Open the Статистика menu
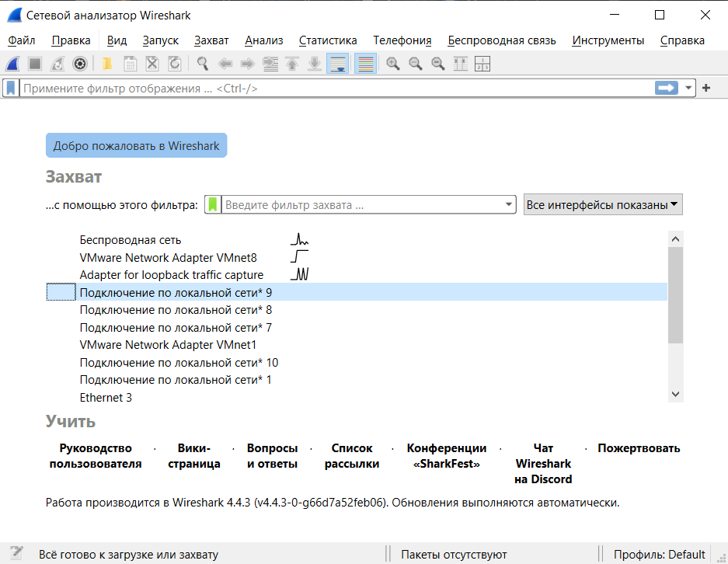 328,40
